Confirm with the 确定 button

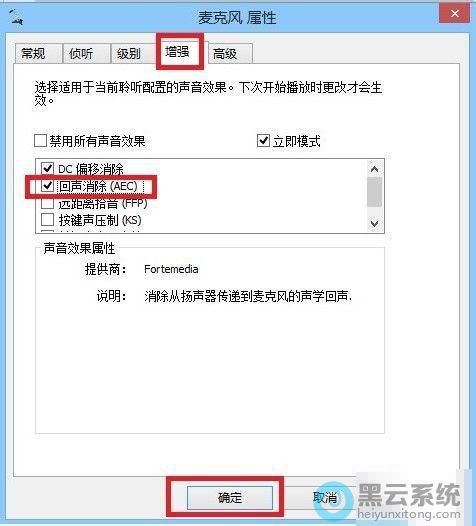click(x=230, y=497)
